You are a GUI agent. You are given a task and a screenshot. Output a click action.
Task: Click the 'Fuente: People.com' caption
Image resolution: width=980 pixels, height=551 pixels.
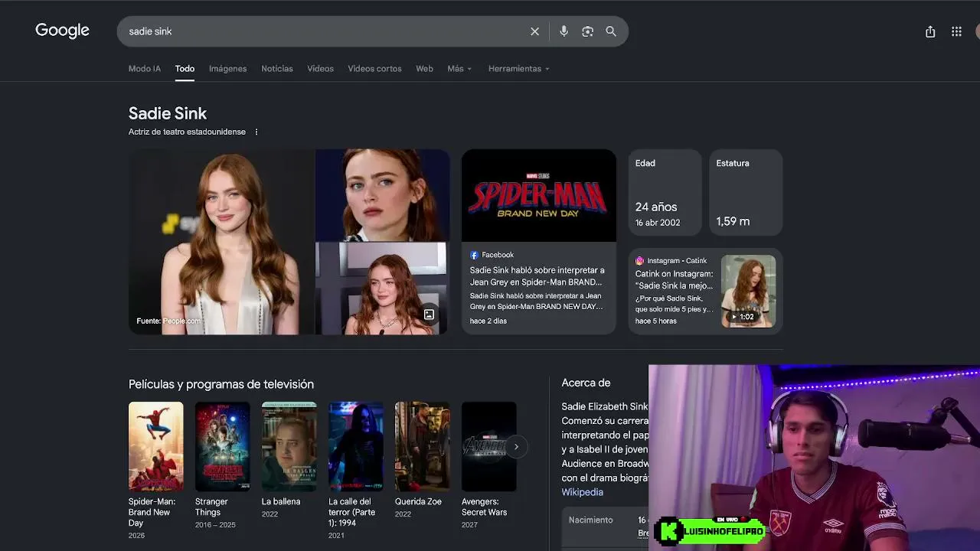(168, 321)
